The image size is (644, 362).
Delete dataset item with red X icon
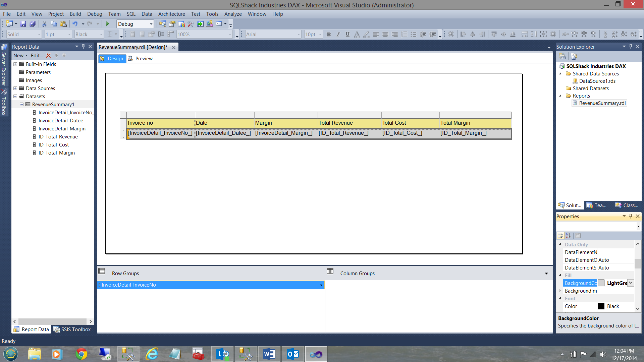click(x=48, y=56)
